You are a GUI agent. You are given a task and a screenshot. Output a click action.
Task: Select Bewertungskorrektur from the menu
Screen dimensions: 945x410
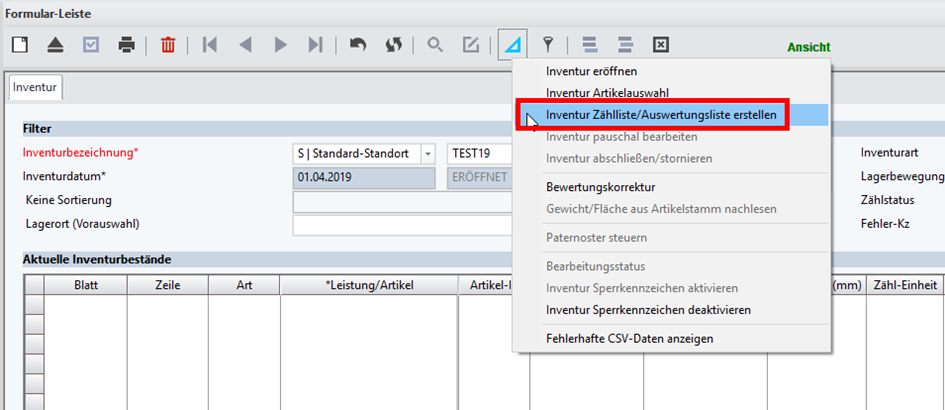[x=600, y=187]
